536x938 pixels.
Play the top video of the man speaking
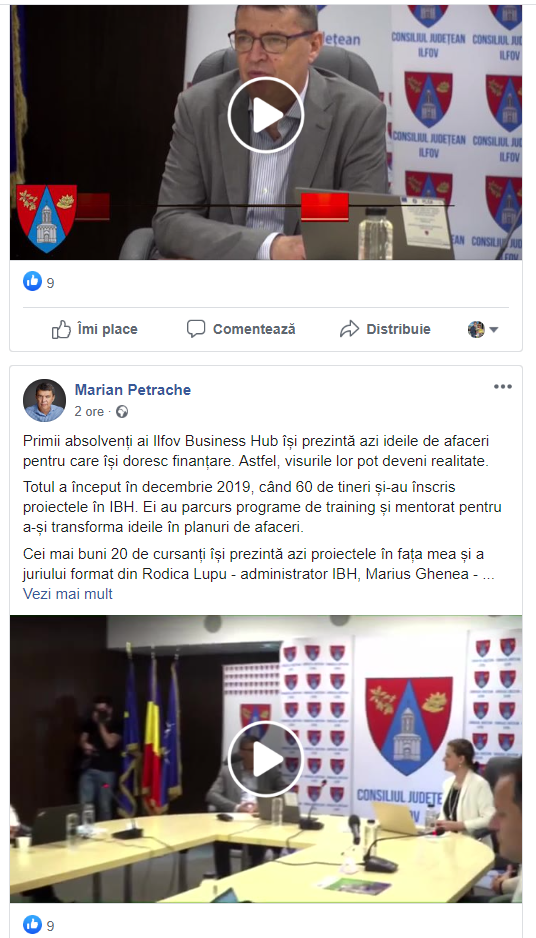[x=266, y=115]
